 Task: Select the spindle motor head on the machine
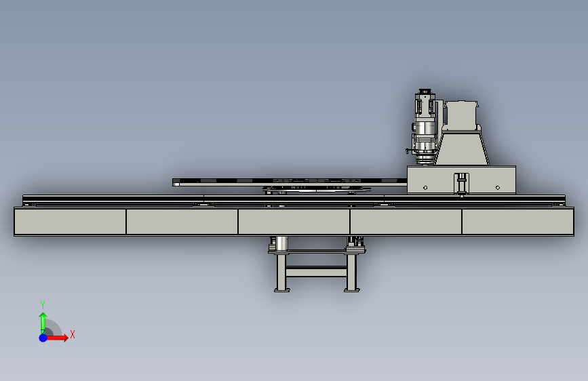coord(424,127)
